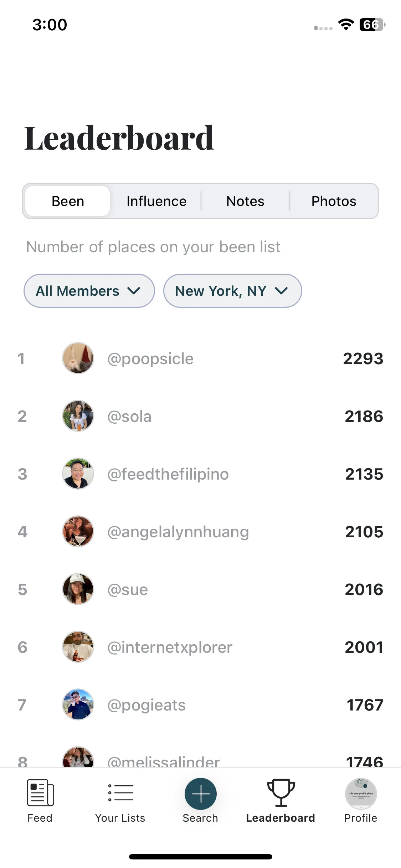Switch to the Photos segment
The height and width of the screenshot is (868, 401).
[334, 201]
